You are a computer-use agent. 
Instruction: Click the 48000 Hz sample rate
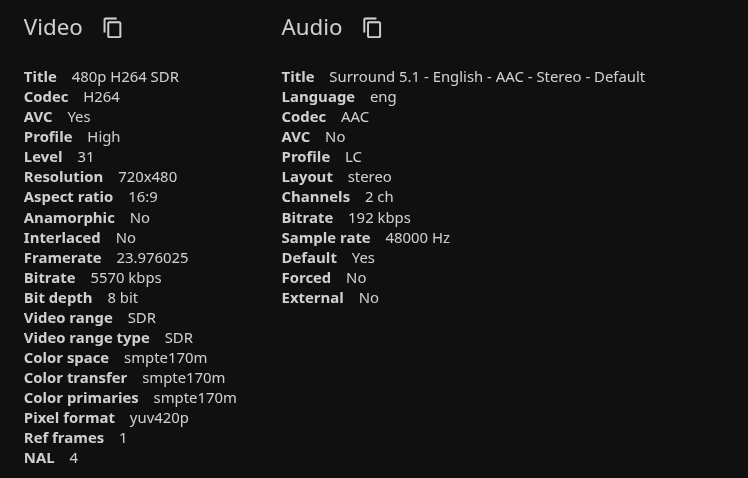(417, 237)
